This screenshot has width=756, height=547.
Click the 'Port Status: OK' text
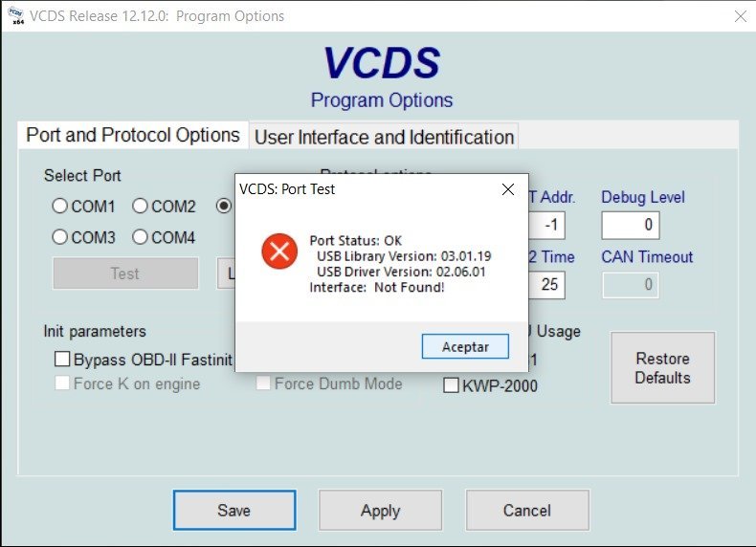click(x=355, y=240)
